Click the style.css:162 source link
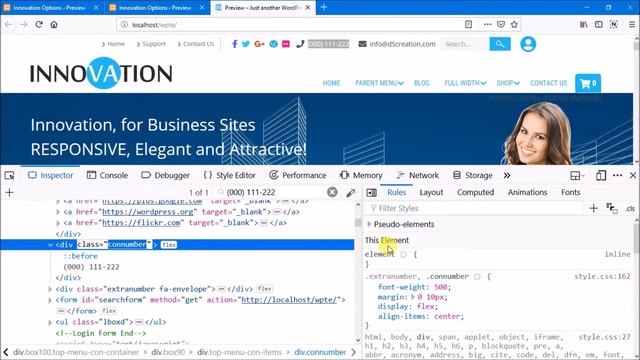This screenshot has height=360, width=640. [x=602, y=276]
